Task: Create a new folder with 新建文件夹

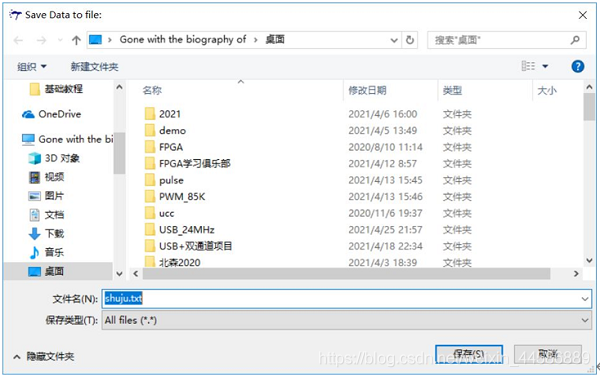Action: click(x=95, y=67)
